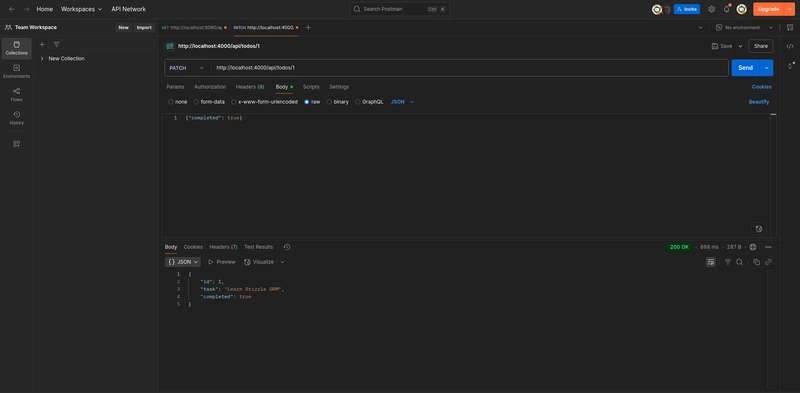
Task: Open the Visualize dropdown arrow
Action: (x=282, y=262)
